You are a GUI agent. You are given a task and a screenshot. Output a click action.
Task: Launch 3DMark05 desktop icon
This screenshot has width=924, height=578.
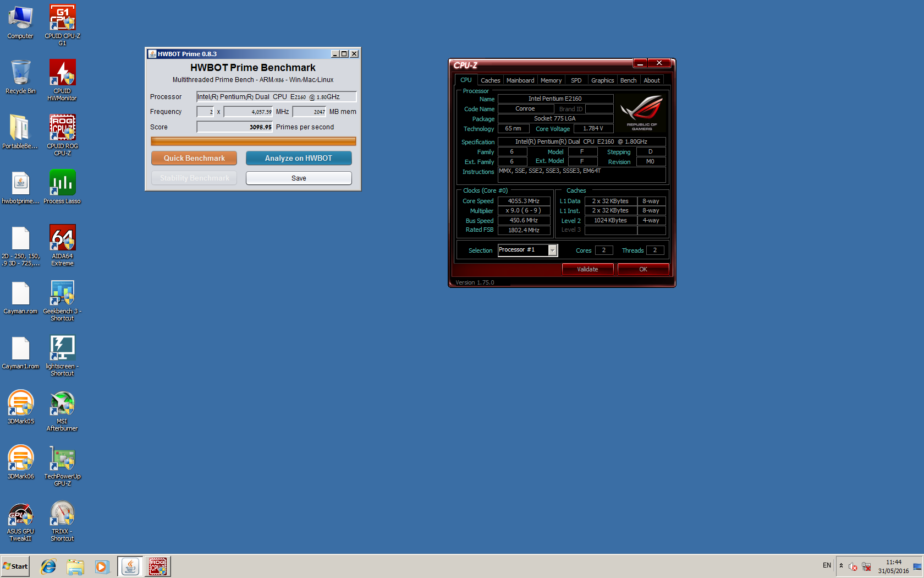point(20,407)
